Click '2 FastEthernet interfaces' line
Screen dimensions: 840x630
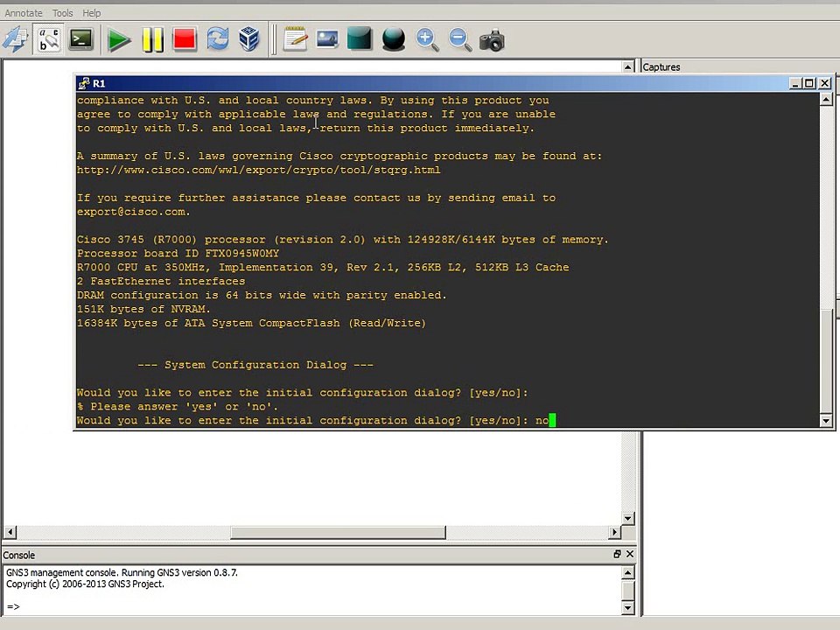pos(161,281)
